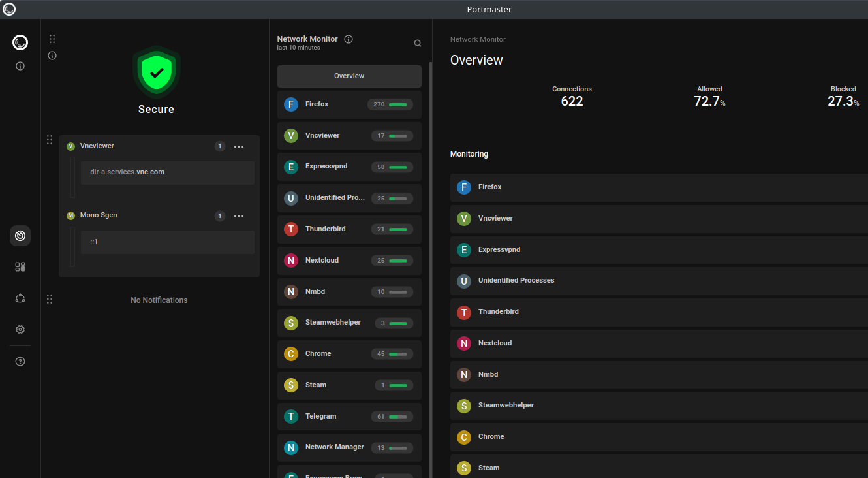Click the Vncviewer avatar icon in Monitoring list
Screen dimensions: 868x478
(464, 219)
